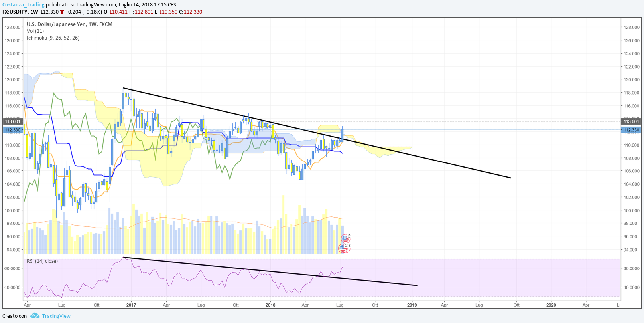This screenshot has height=323, width=644.
Task: Select the C:112.330 close value
Action: [191, 12]
